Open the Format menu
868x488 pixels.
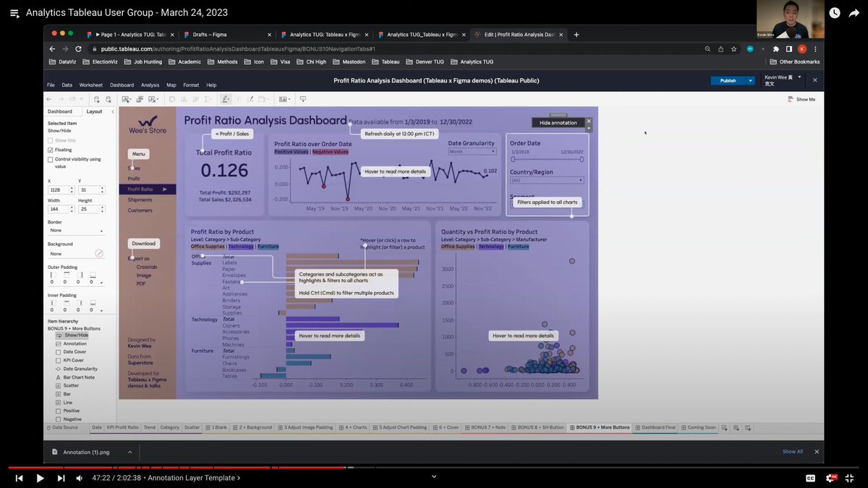(191, 85)
